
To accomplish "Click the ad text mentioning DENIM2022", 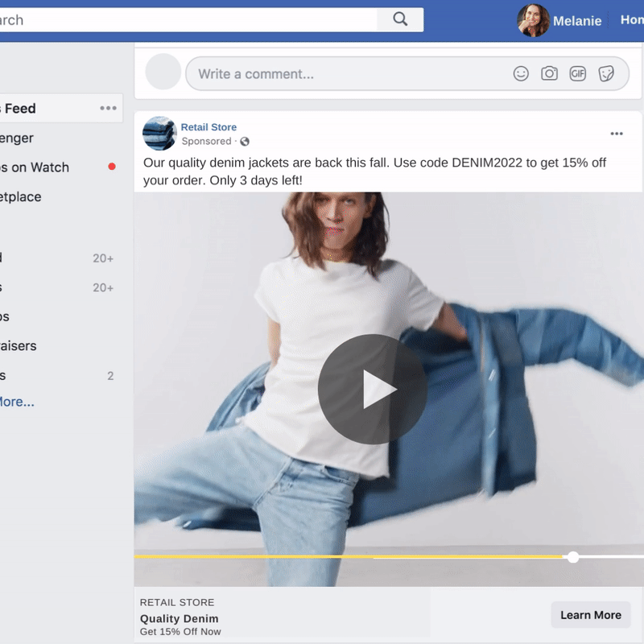I will (374, 171).
